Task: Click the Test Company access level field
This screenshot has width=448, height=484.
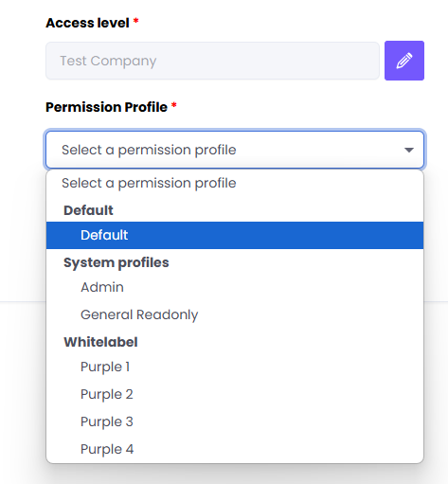Action: [x=212, y=61]
